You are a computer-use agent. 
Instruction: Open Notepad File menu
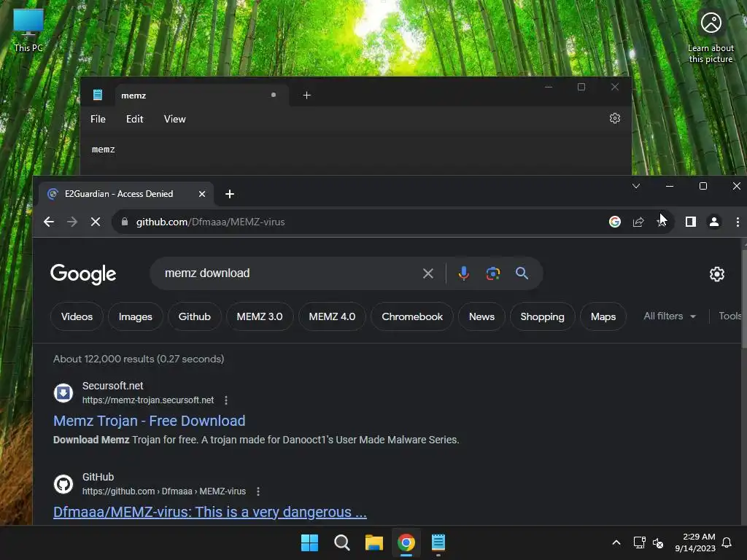[x=98, y=119]
